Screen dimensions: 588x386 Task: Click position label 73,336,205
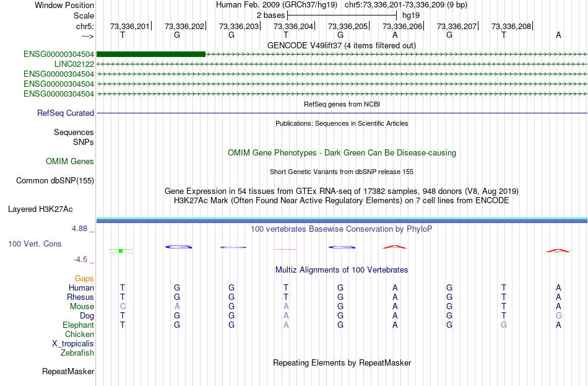348,26
